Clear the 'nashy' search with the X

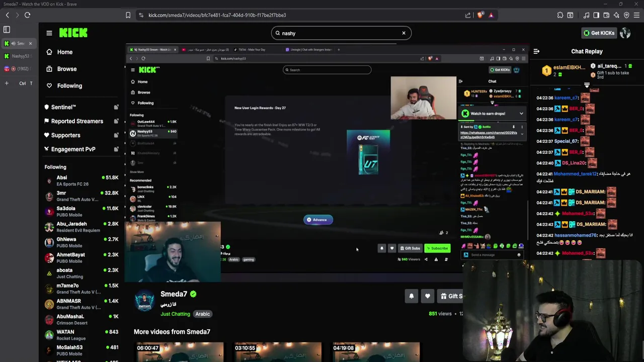(x=404, y=33)
